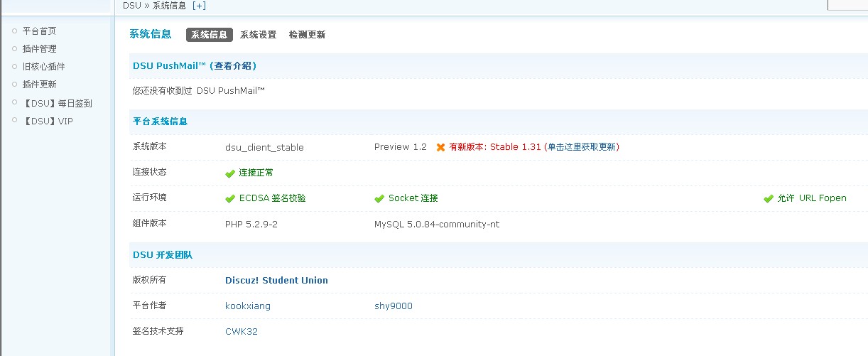Go to 平台首页 in the sidebar
The height and width of the screenshot is (356, 868).
point(39,31)
